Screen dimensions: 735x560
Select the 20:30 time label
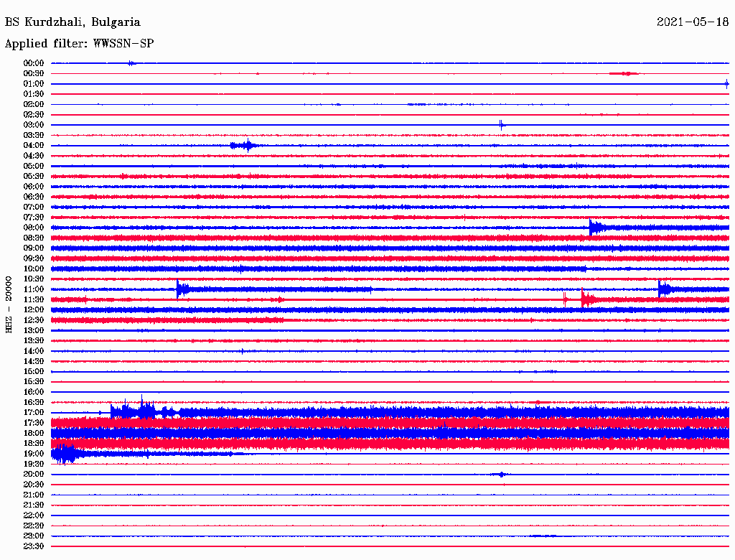tap(34, 485)
